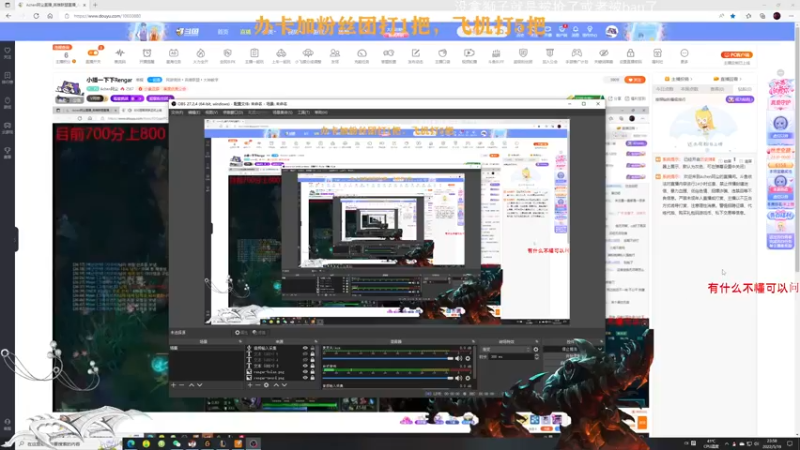Open the last menu in OBS menu bar
The image size is (800, 450).
(x=321, y=112)
